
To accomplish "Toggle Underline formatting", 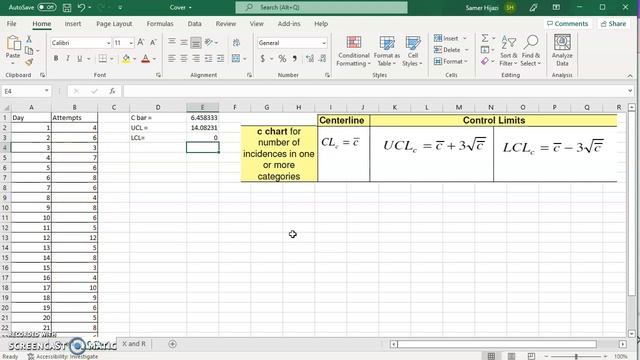I will click(x=80, y=59).
